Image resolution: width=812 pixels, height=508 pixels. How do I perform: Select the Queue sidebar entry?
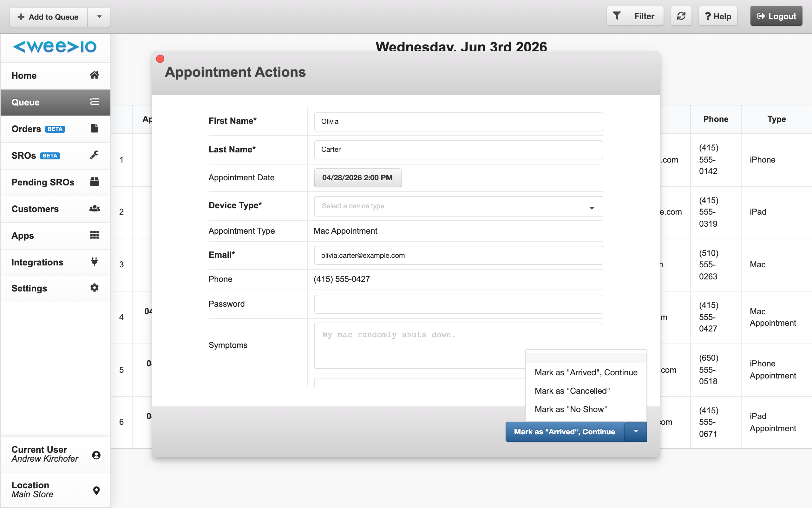[x=56, y=102]
